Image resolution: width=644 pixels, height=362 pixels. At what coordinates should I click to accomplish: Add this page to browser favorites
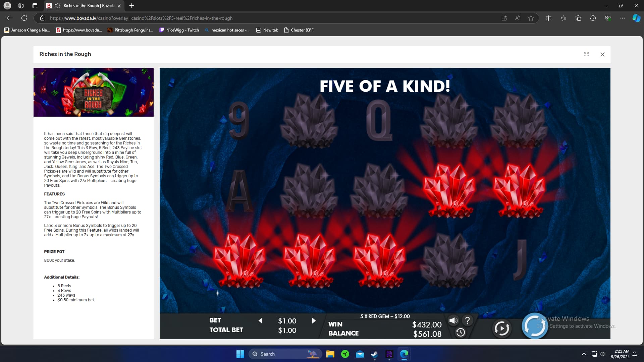click(531, 18)
